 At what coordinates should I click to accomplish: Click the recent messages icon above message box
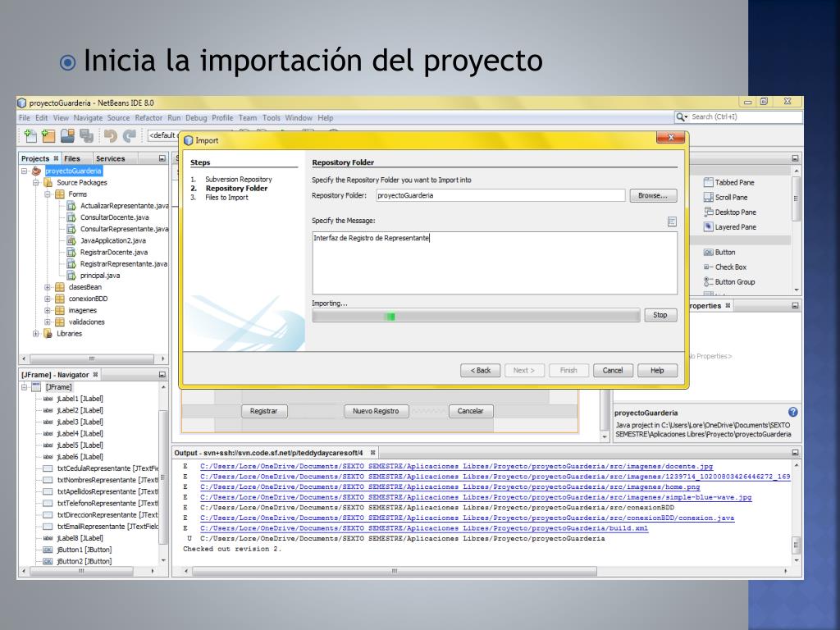coord(672,221)
